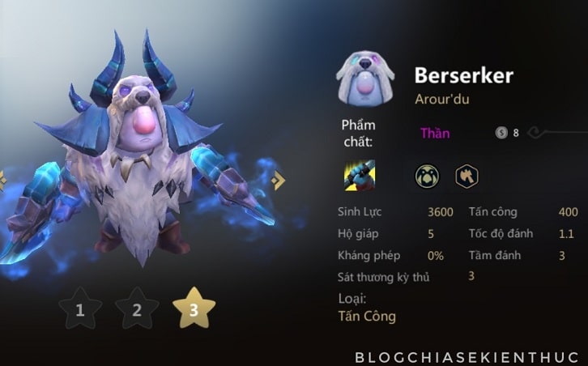The image size is (588, 366).
Task: Click the Sinh Lực 3600 stat
Action: click(395, 212)
